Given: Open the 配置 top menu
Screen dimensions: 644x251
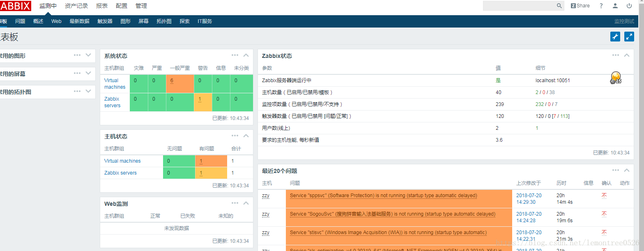Looking at the screenshot, I should pyautogui.click(x=122, y=6).
